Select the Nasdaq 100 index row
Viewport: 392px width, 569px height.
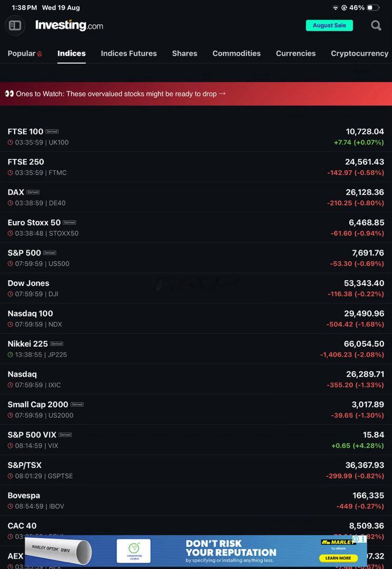[x=196, y=319]
